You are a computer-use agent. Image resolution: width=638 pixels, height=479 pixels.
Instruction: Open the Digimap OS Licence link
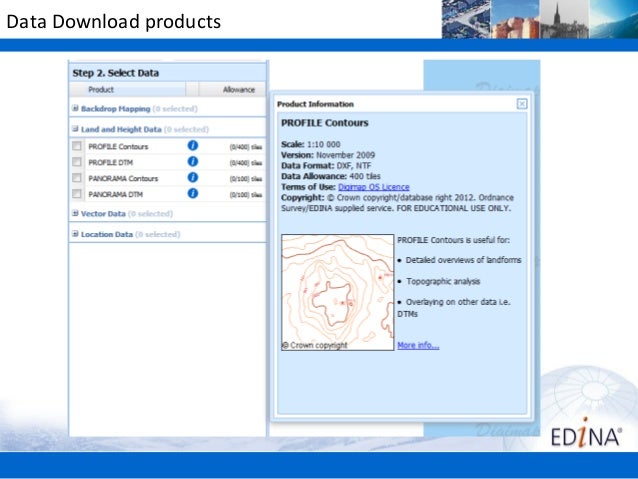click(x=374, y=187)
